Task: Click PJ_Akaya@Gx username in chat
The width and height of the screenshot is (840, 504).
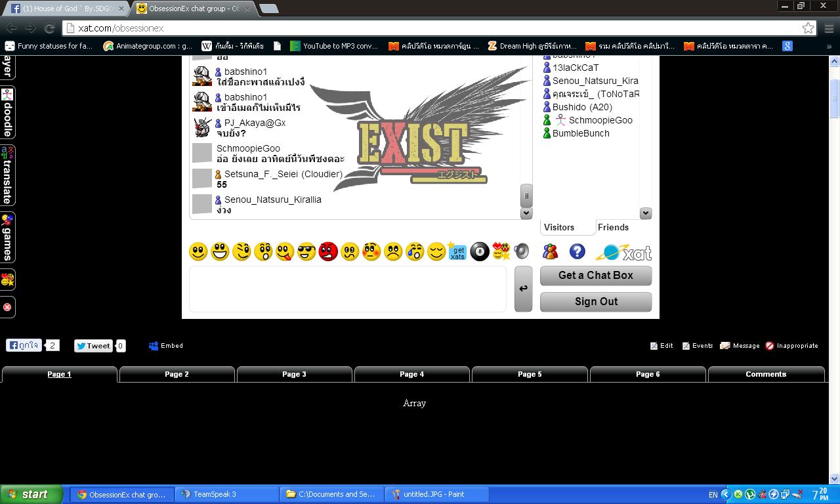Action: tap(255, 123)
